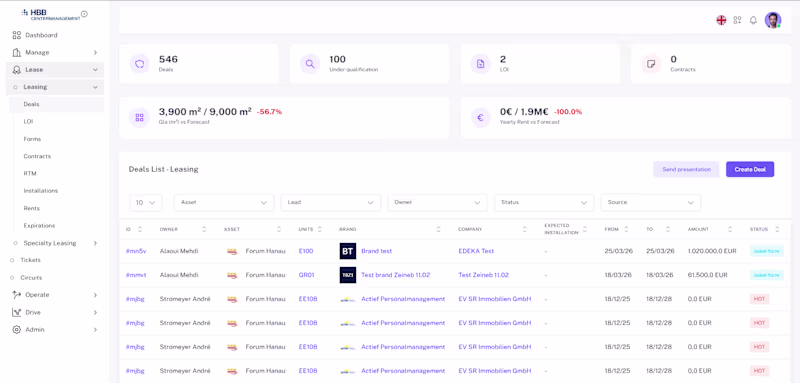The height and width of the screenshot is (383, 800).
Task: Collapse the Lease section chevron
Action: (95, 70)
